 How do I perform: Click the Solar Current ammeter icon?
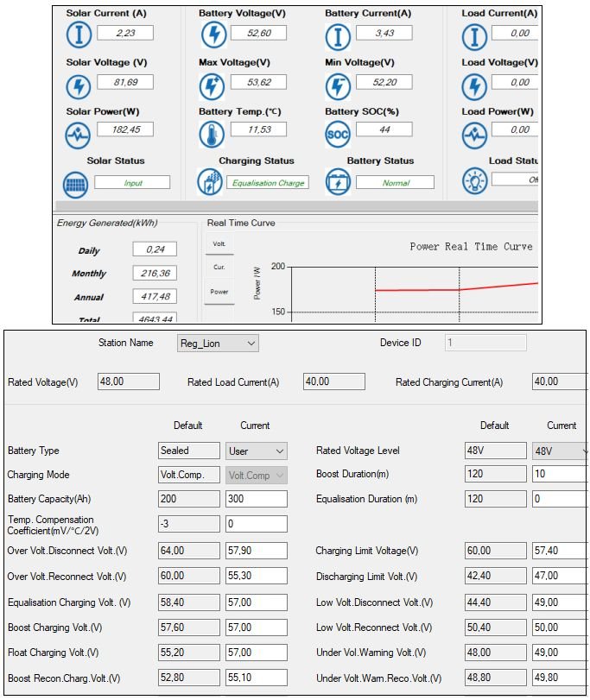(x=79, y=35)
